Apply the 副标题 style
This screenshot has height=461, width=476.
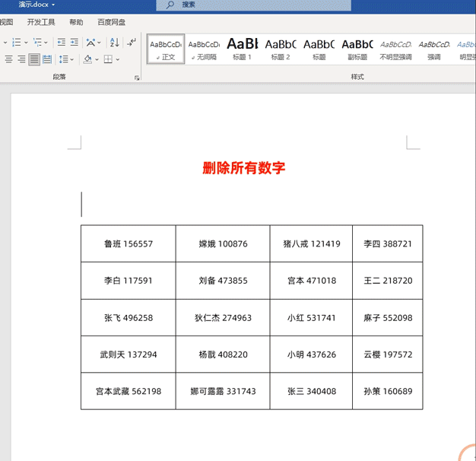pyautogui.click(x=357, y=49)
